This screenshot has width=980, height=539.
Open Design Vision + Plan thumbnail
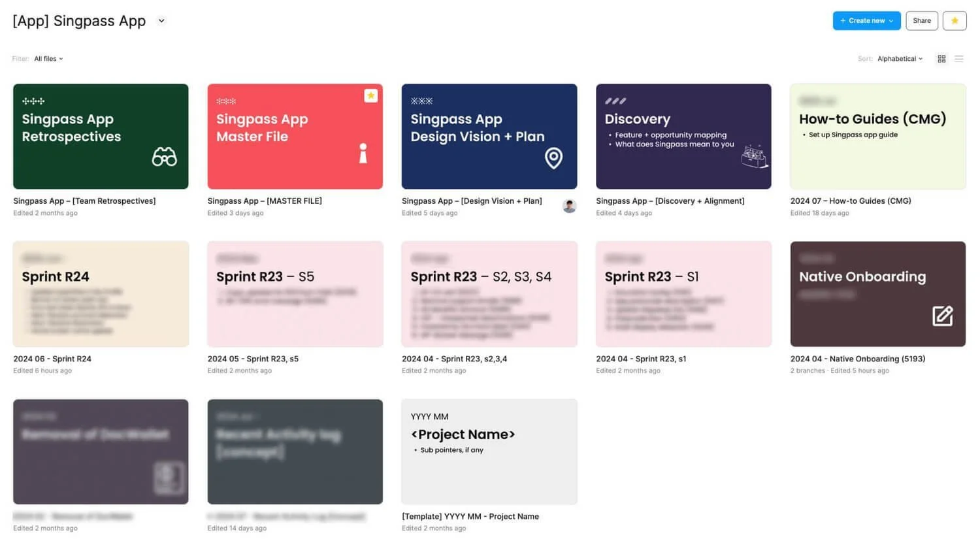489,137
